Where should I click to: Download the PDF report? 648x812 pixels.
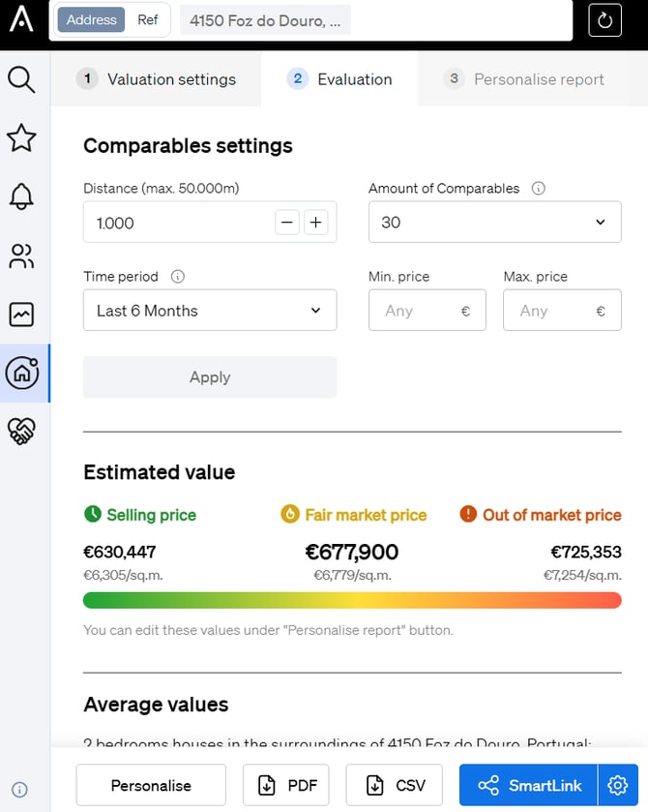tap(285, 785)
